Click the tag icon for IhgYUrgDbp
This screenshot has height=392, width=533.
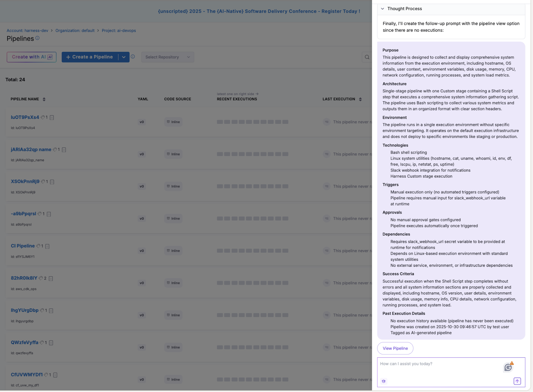pos(42,310)
